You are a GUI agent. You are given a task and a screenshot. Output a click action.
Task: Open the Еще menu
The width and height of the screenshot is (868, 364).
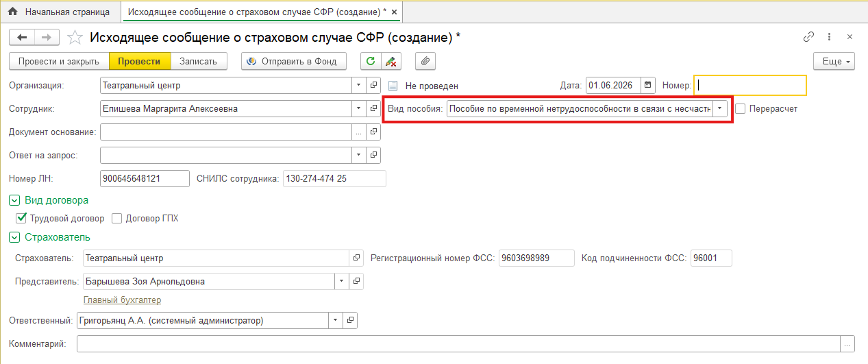[x=834, y=61]
